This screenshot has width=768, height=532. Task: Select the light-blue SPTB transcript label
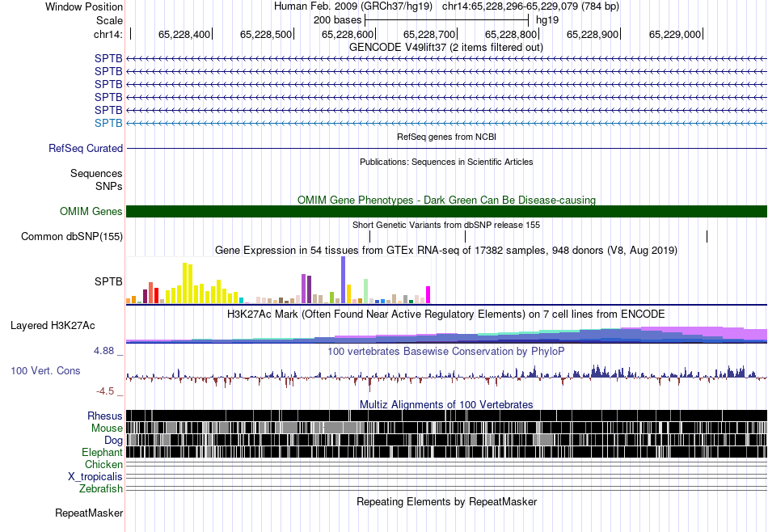pyautogui.click(x=109, y=123)
